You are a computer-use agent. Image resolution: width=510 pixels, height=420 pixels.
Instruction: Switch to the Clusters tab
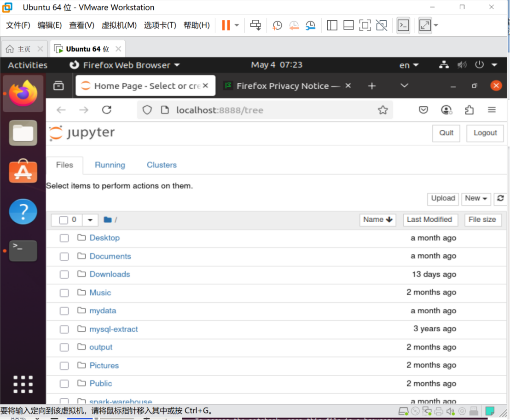(x=162, y=165)
